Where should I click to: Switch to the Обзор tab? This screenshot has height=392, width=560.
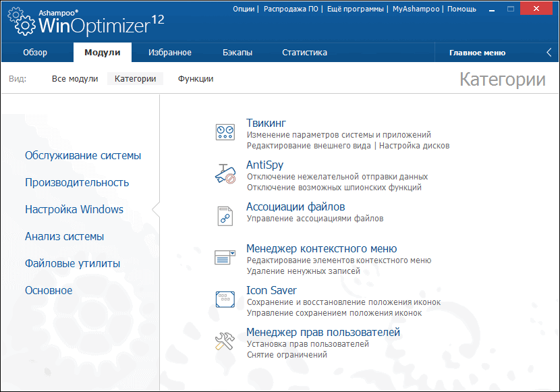pyautogui.click(x=35, y=53)
